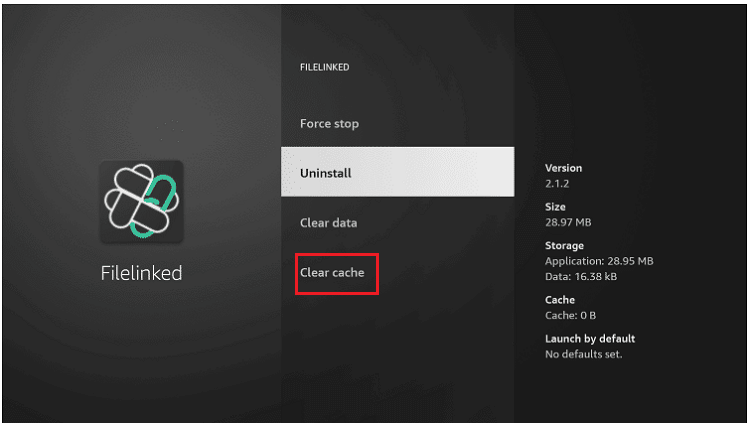Image resolution: width=750 pixels, height=423 pixels.
Task: Click No defaults set. text
Action: 584,355
